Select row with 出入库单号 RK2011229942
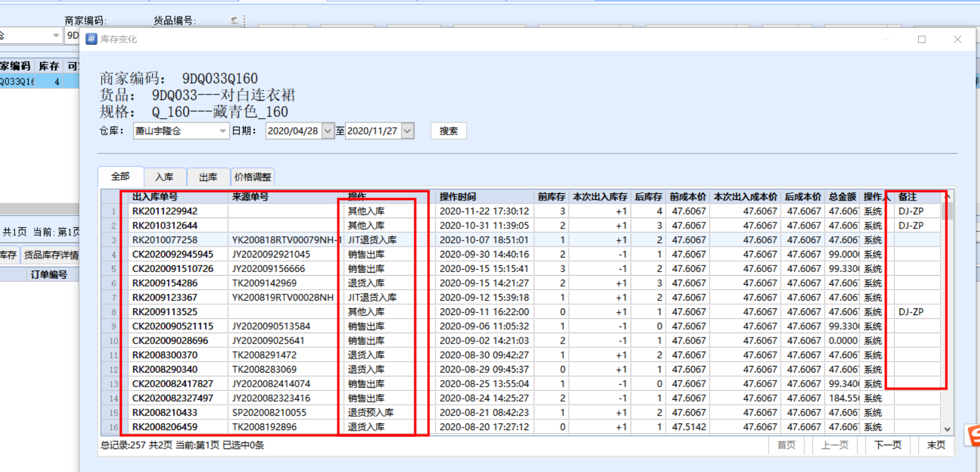This screenshot has height=472, width=980. pyautogui.click(x=165, y=211)
